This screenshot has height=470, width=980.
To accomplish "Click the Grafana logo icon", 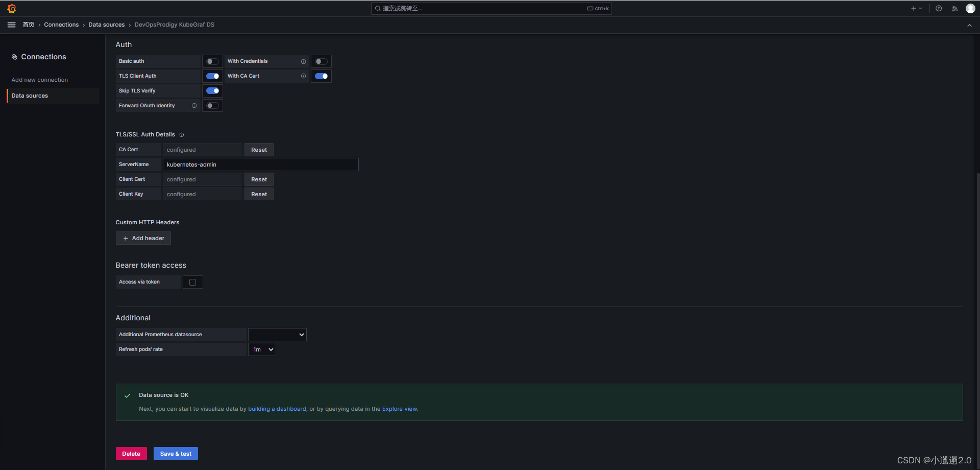I will [x=12, y=8].
